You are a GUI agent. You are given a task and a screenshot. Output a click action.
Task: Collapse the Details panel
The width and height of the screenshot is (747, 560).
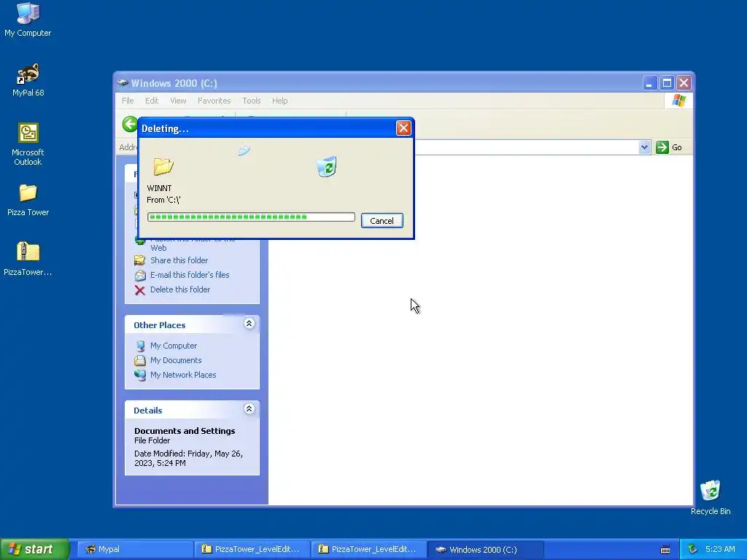[249, 409]
